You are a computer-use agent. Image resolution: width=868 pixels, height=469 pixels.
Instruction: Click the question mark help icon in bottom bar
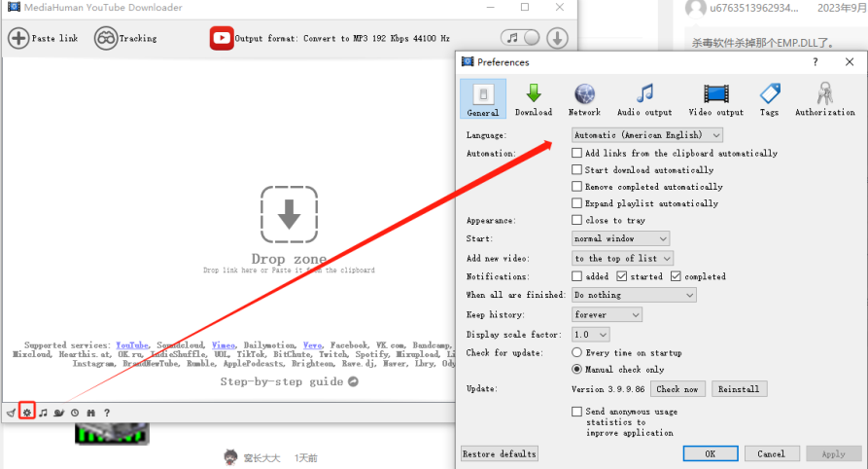(x=107, y=413)
